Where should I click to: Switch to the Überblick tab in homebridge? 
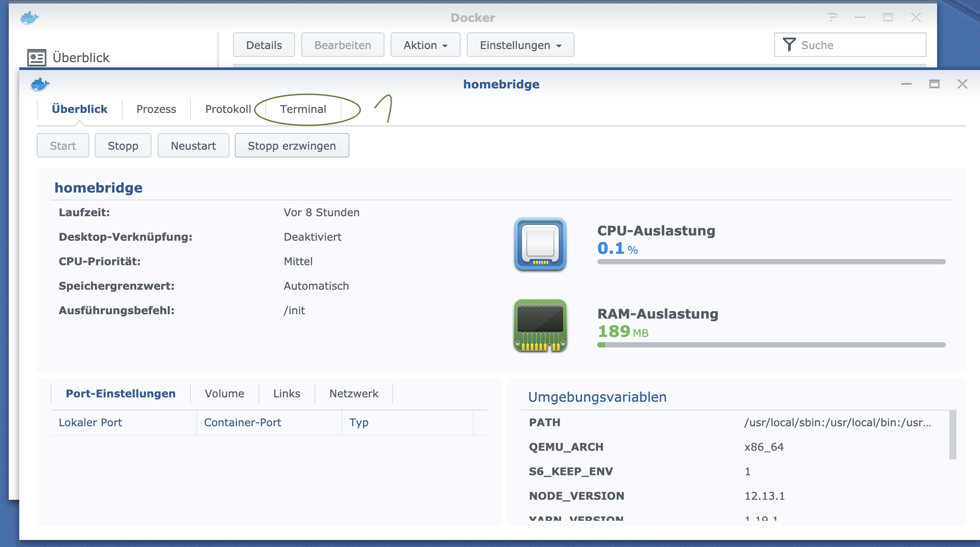[x=80, y=109]
